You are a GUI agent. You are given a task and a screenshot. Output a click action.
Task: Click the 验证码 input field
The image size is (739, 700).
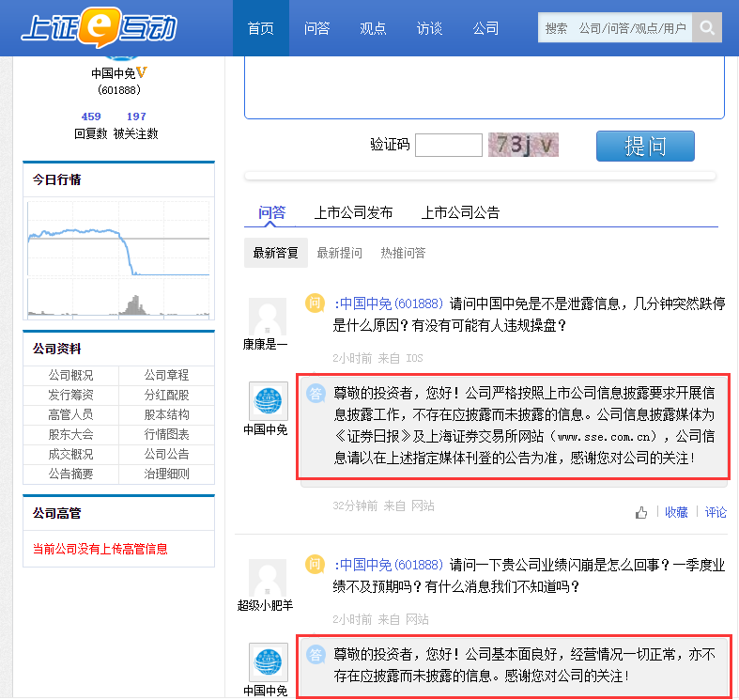[x=448, y=145]
